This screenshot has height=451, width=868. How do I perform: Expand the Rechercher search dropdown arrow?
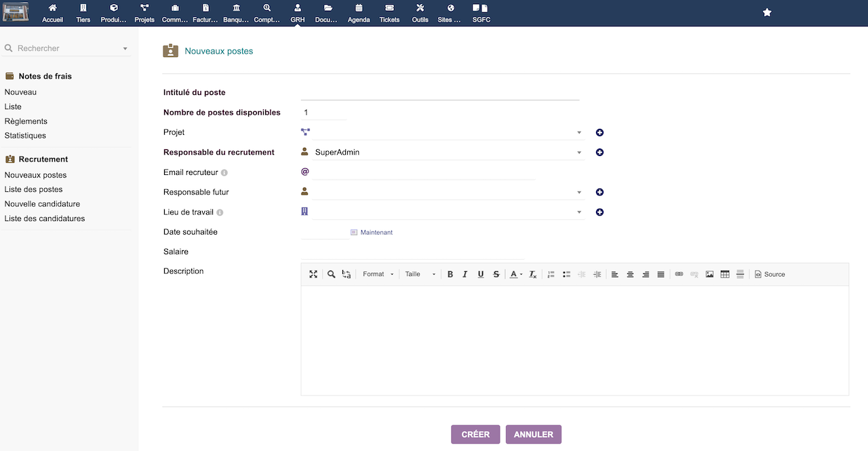[x=125, y=49]
